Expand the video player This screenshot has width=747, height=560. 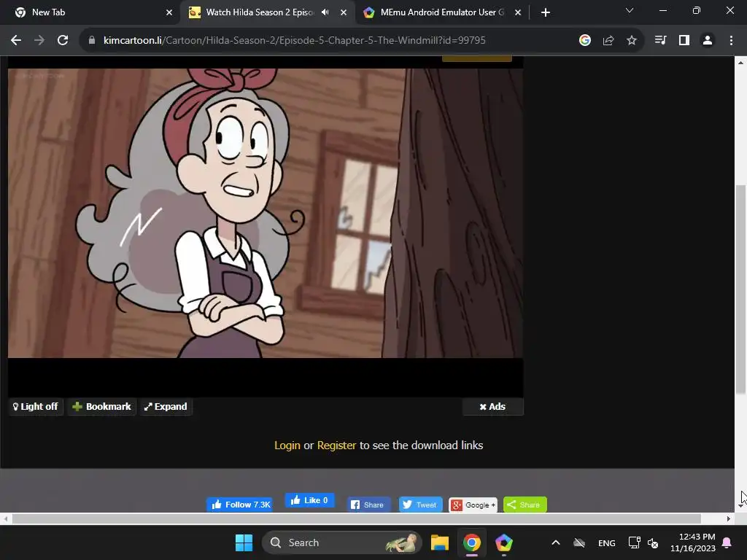pos(166,407)
